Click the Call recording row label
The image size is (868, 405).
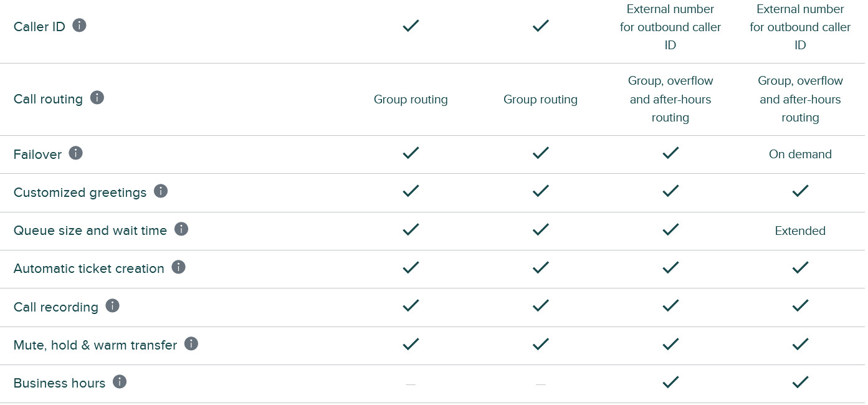pos(56,307)
